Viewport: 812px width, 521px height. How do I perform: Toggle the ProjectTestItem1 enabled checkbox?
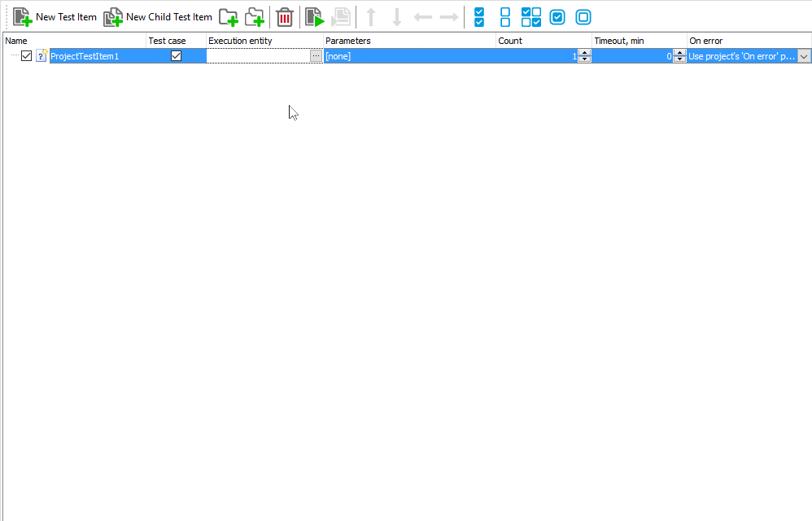pos(27,56)
